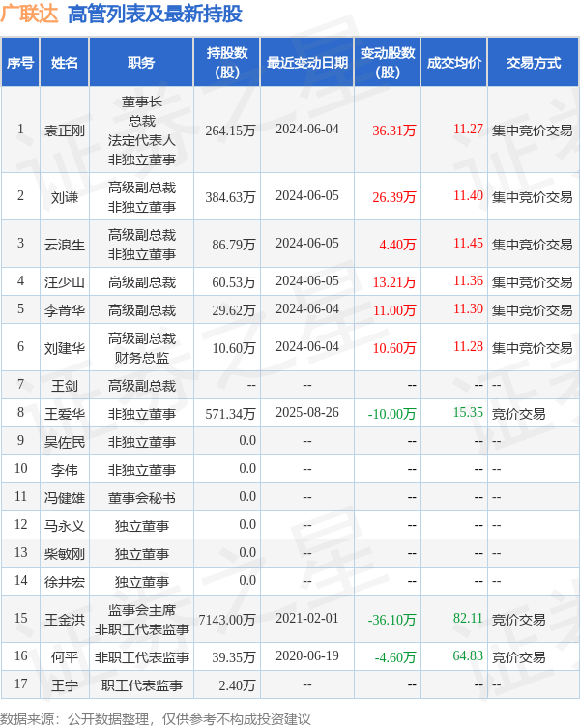Image resolution: width=580 pixels, height=728 pixels.
Task: Click change amount 36.31万
Action: coord(393,131)
